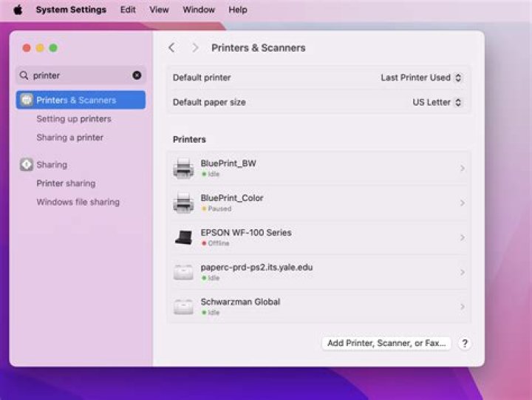The width and height of the screenshot is (532, 400).
Task: Click the Schwarzman Global printer icon
Action: click(183, 307)
